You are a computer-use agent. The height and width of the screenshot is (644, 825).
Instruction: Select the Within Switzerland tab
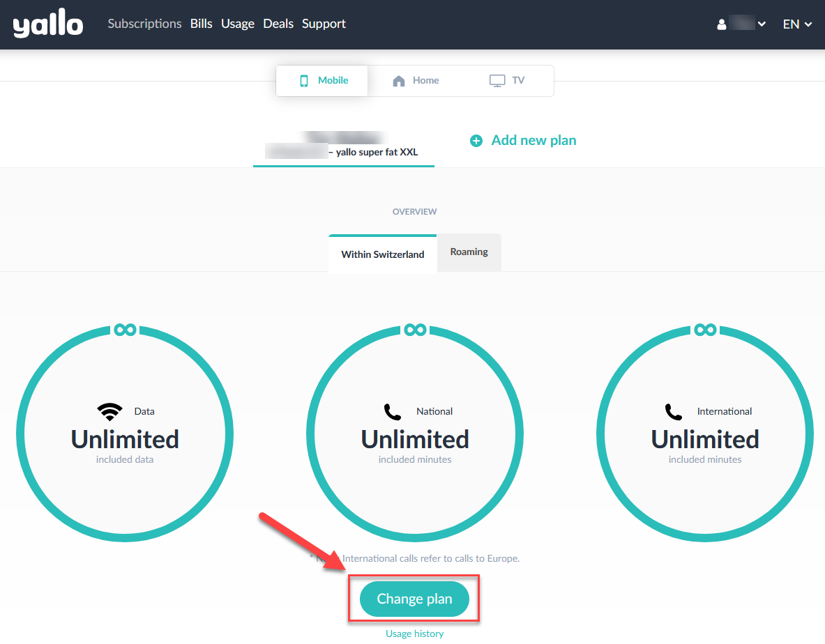(x=382, y=254)
